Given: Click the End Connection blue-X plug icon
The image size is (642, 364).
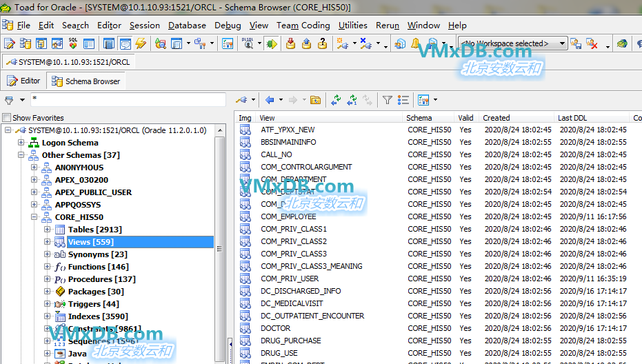Looking at the screenshot, I should (365, 43).
